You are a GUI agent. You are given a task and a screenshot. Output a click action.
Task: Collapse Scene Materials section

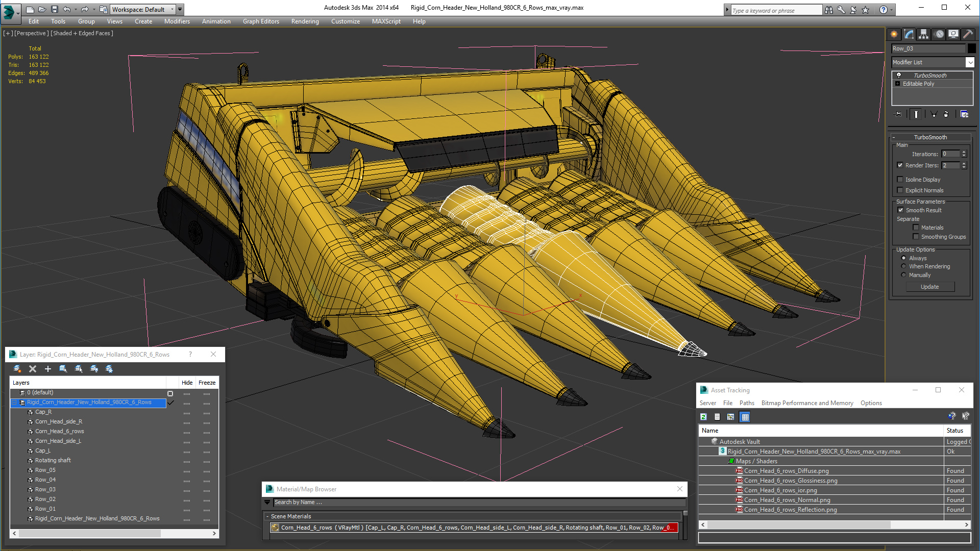coord(267,516)
